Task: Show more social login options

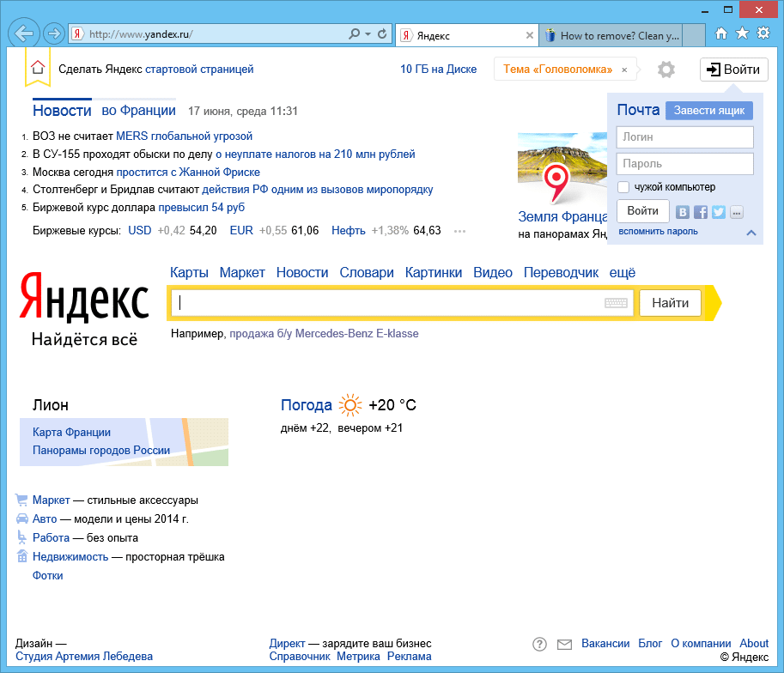Action: pos(737,212)
